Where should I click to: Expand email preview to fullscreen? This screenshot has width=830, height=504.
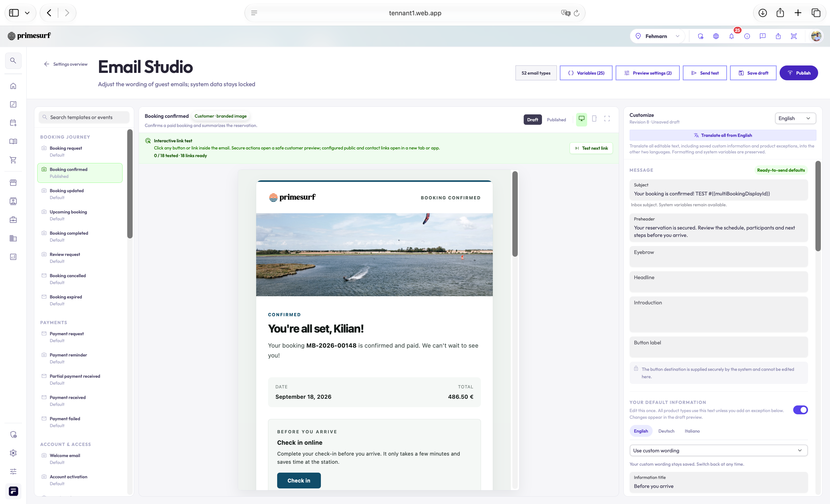[607, 119]
